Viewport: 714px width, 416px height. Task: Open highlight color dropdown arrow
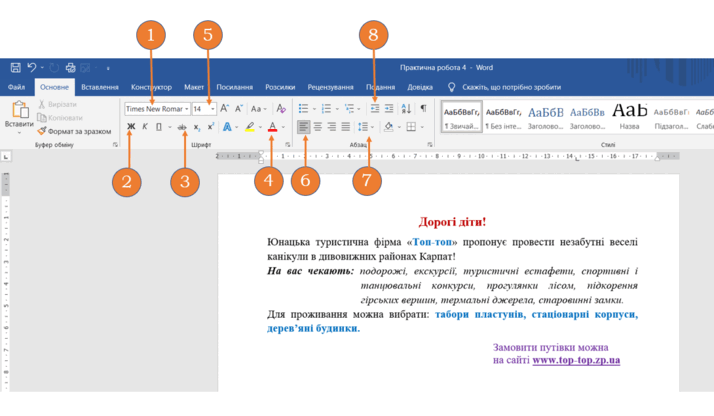point(260,127)
